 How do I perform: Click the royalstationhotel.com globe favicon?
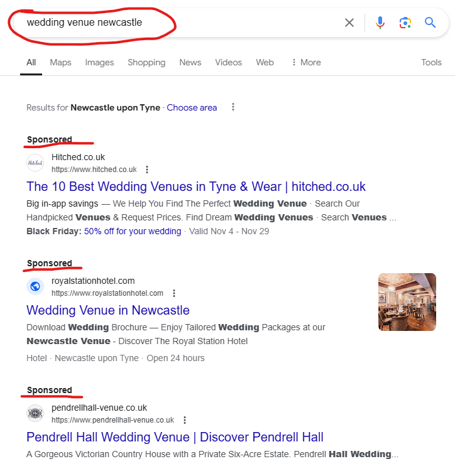click(35, 286)
